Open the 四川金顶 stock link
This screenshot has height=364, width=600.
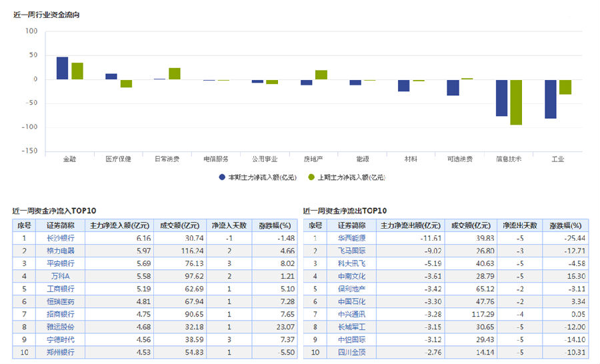pos(351,352)
